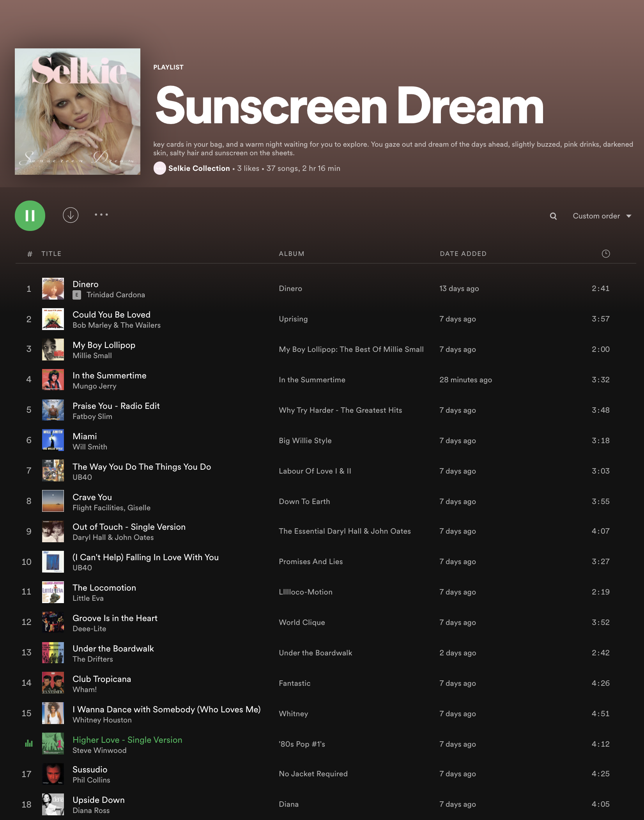This screenshot has width=644, height=820.
Task: Click the Selkie Collection profile avatar
Action: click(159, 168)
